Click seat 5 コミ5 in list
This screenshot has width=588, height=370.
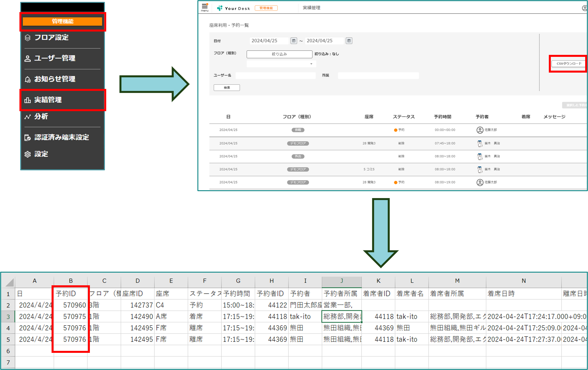point(369,169)
